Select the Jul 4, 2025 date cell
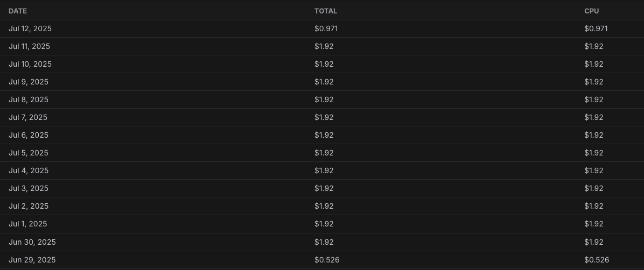This screenshot has height=270, width=644. 29,170
